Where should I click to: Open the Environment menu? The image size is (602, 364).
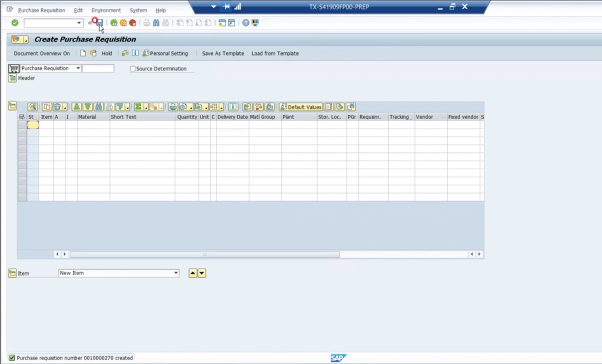coord(106,11)
